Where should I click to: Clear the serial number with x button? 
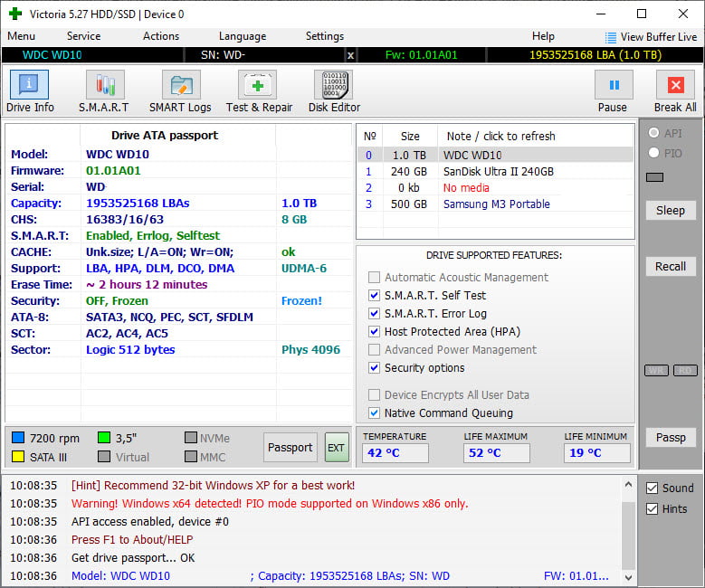(x=350, y=55)
